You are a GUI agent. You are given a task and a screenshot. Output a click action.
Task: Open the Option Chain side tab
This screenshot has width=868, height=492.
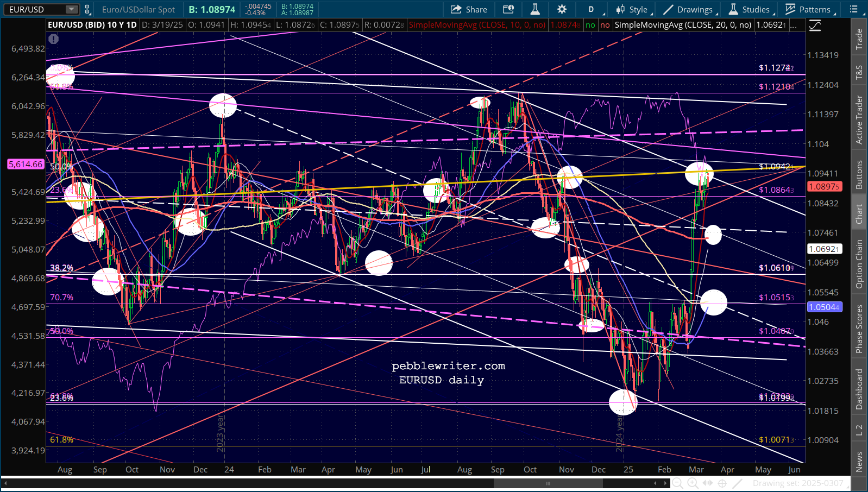coord(859,264)
